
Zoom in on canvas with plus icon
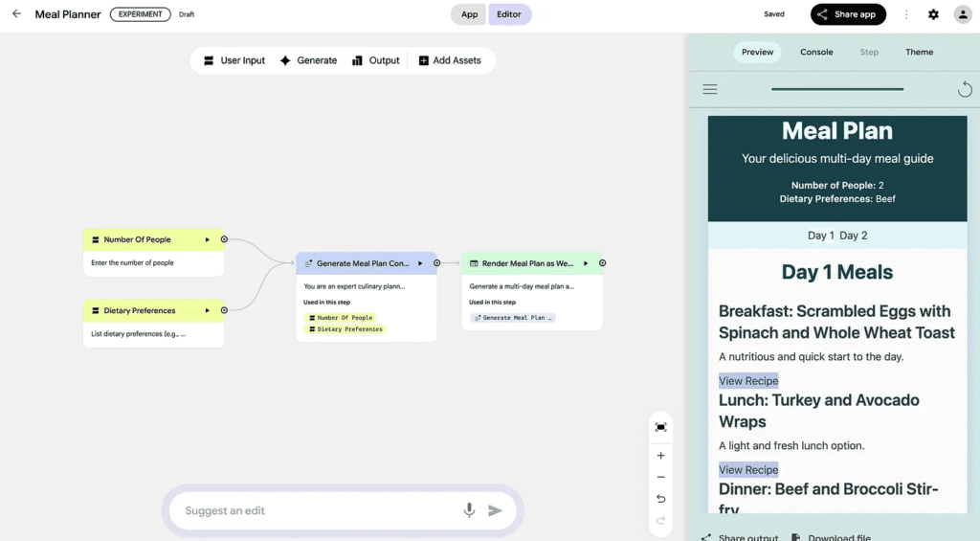point(660,456)
